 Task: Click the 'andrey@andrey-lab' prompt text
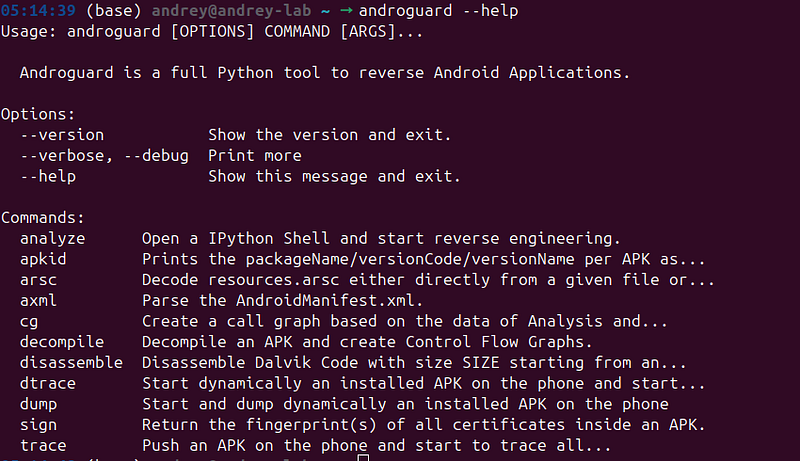[231, 11]
